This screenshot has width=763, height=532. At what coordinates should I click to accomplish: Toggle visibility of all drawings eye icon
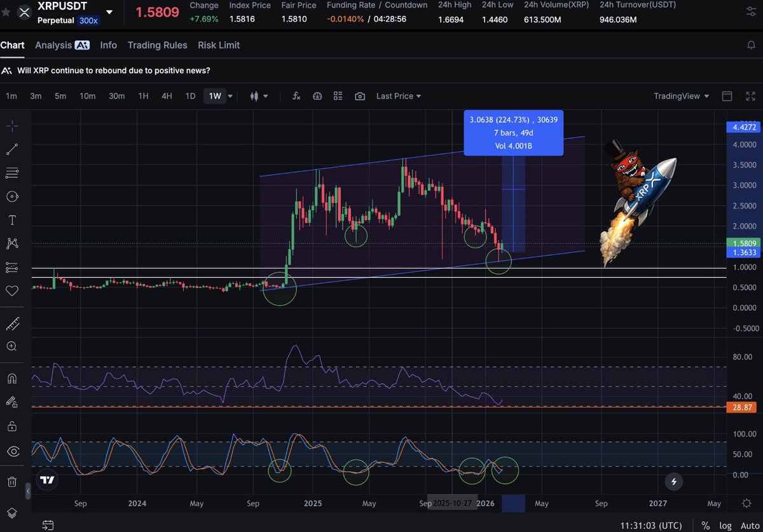pyautogui.click(x=11, y=451)
